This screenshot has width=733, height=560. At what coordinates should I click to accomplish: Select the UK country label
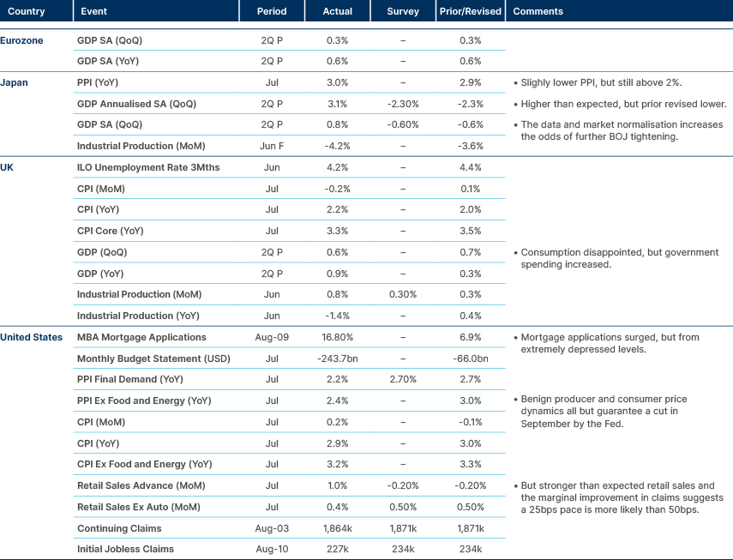coord(8,167)
